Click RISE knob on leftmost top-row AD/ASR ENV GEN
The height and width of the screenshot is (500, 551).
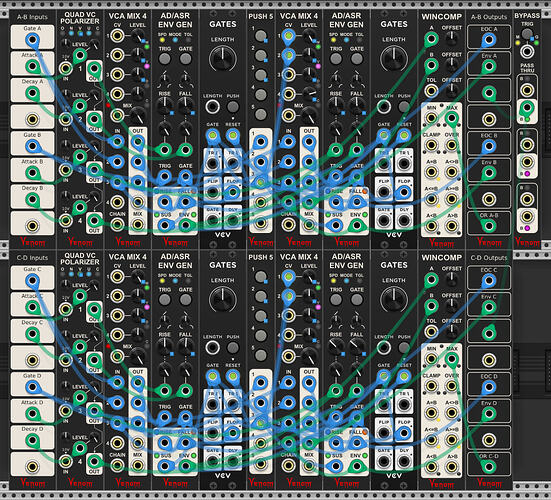(x=164, y=105)
